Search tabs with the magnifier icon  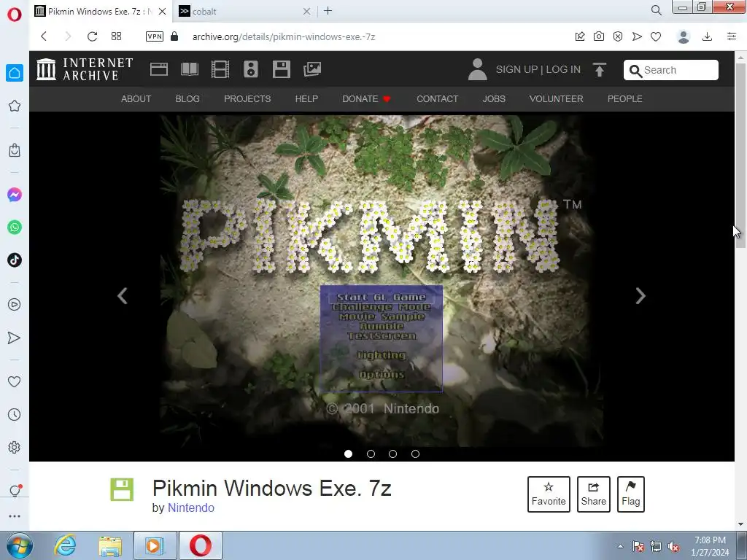pos(657,10)
